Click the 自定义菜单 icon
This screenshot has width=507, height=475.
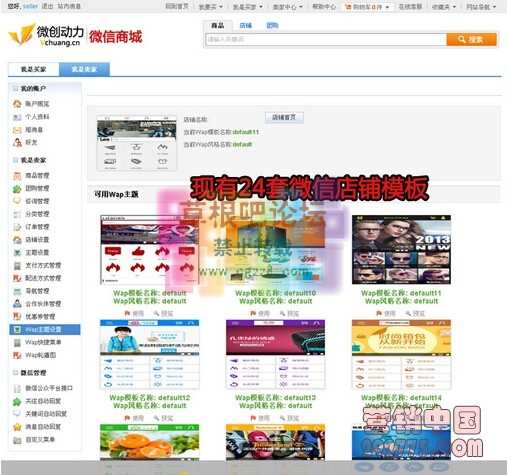click(17, 440)
